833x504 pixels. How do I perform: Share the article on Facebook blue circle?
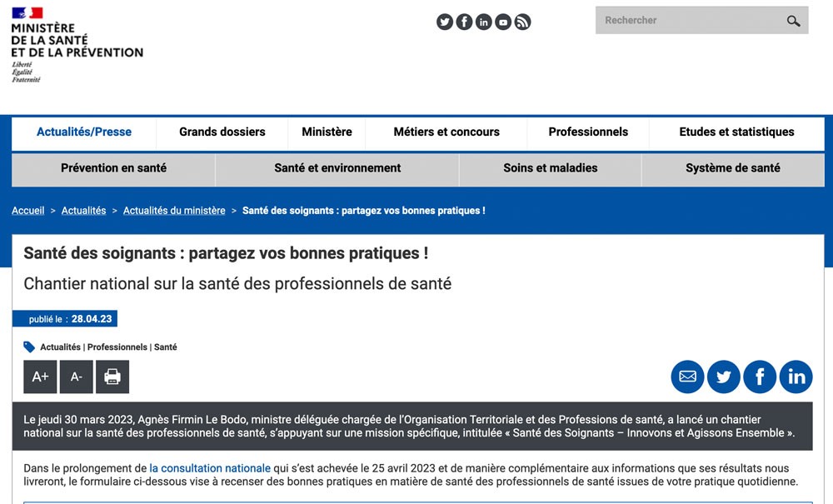(760, 377)
